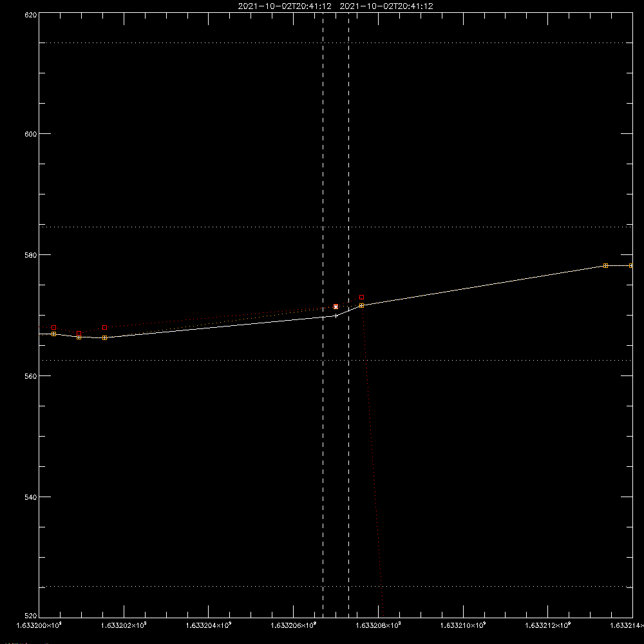Select the white plus marker on the solid line
This screenshot has width=644, height=644.
coord(336,316)
